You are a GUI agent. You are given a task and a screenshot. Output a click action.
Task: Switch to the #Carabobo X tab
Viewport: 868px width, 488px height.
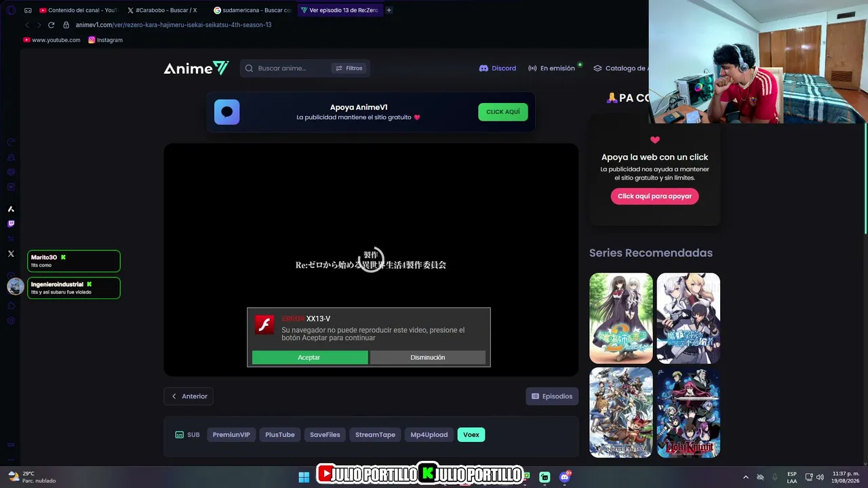(163, 10)
